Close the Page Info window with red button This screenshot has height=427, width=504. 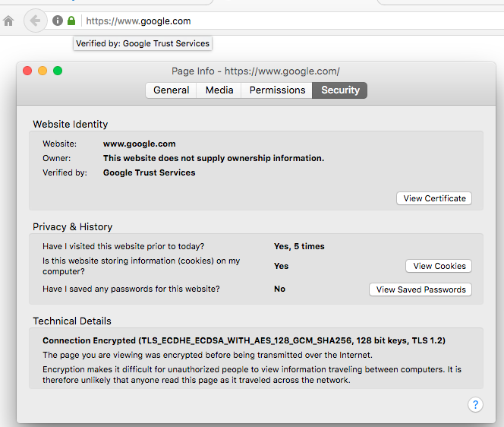tap(27, 71)
